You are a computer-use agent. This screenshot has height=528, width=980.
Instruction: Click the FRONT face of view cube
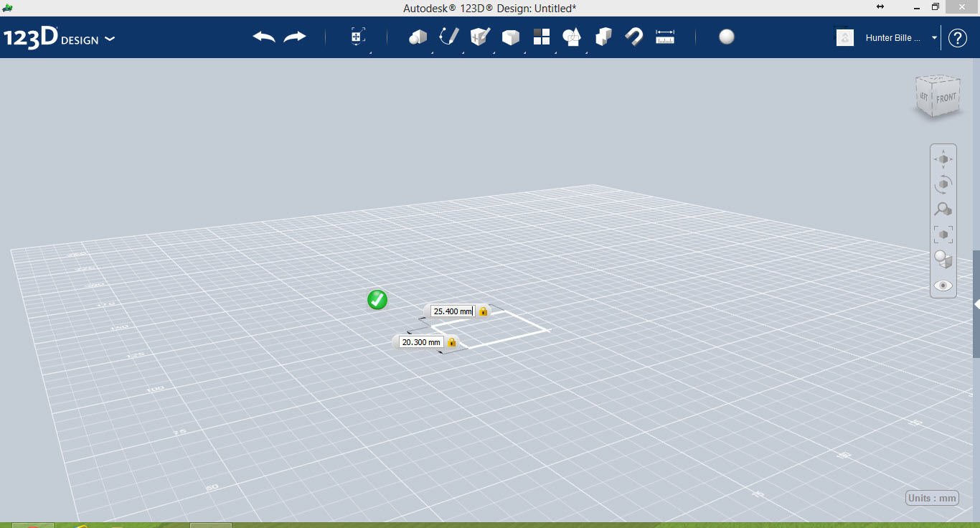click(946, 98)
